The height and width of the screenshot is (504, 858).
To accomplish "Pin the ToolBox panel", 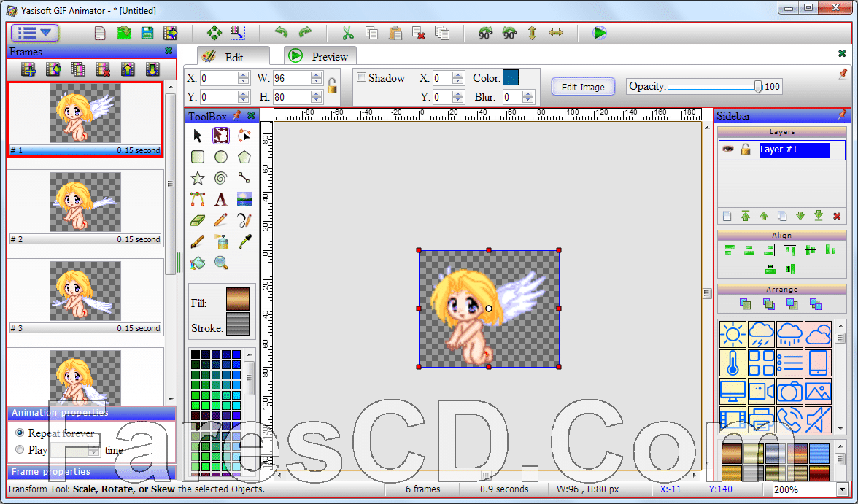I will (237, 115).
